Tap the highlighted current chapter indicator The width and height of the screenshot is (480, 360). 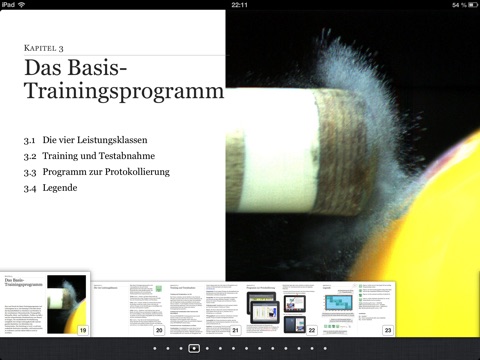point(194,349)
